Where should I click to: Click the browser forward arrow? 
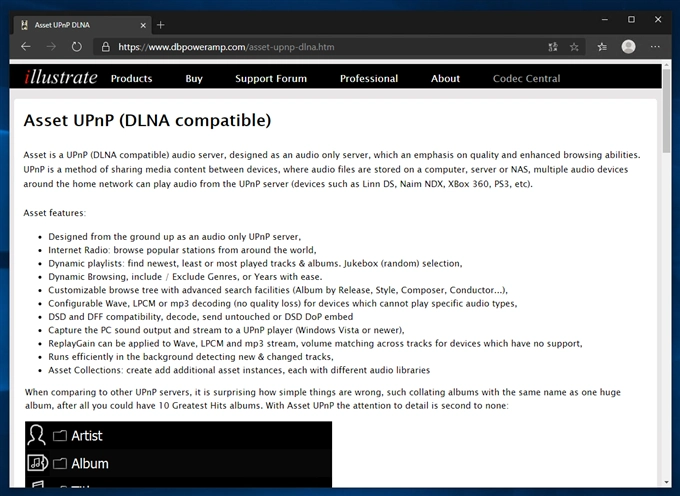pos(51,47)
